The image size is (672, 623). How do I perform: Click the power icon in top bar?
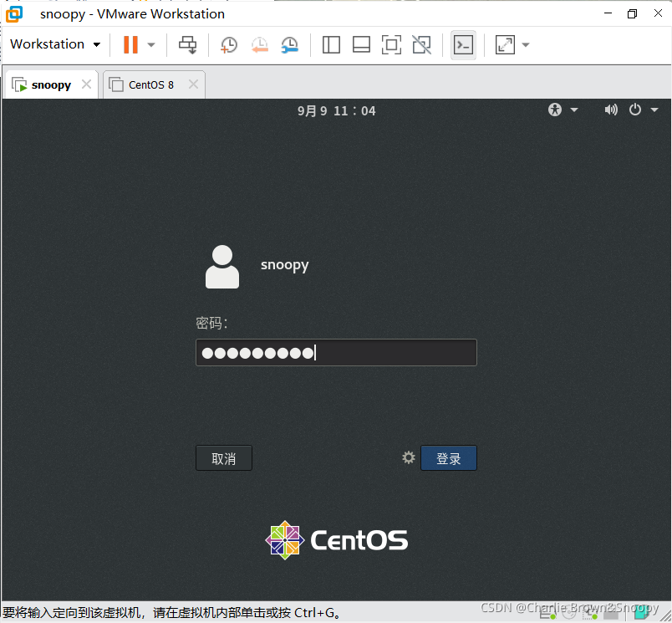click(x=634, y=110)
